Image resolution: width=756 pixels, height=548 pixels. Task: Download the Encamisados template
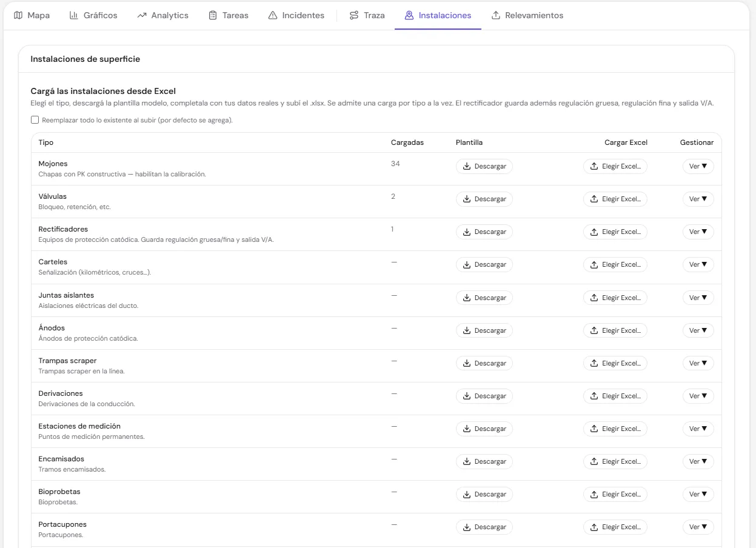(484, 461)
